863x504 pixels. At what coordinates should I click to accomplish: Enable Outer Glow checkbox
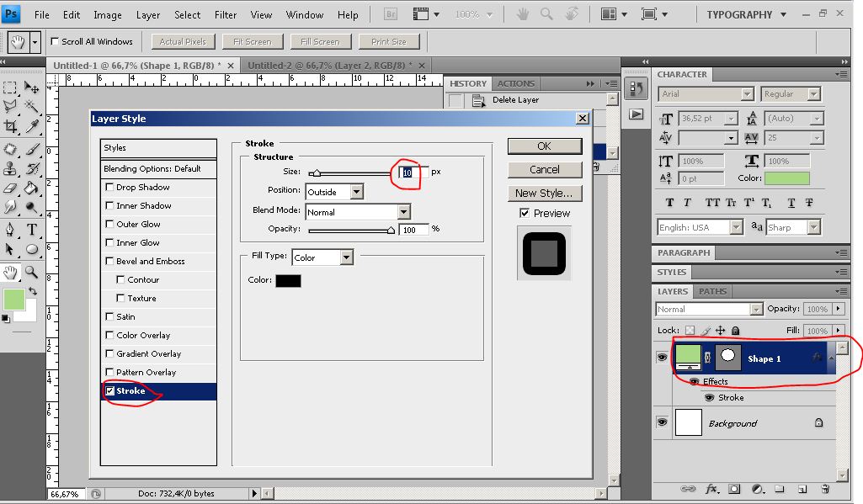(x=109, y=224)
